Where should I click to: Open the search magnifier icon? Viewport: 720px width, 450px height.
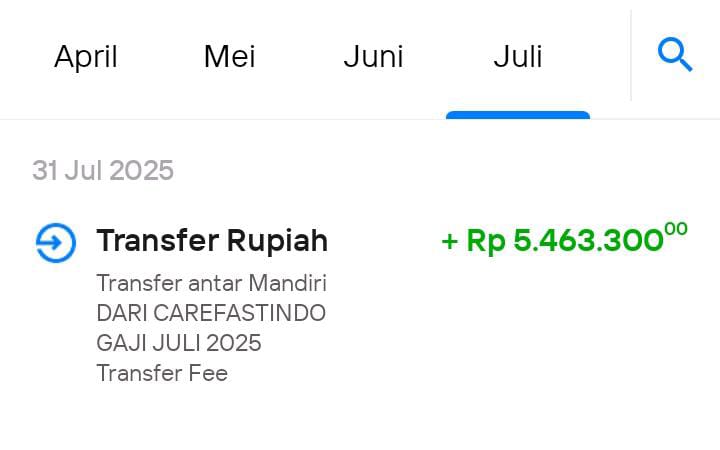(675, 55)
